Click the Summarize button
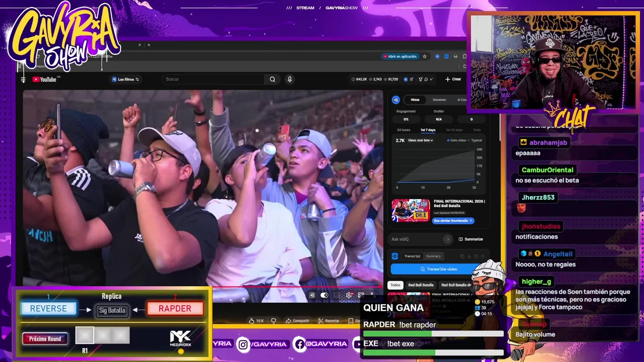The height and width of the screenshot is (362, 644). click(x=470, y=239)
